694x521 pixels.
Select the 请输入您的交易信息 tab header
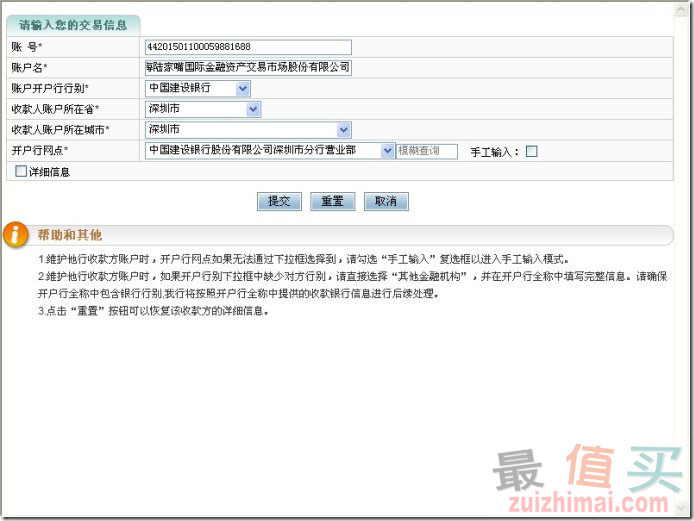[x=73, y=25]
